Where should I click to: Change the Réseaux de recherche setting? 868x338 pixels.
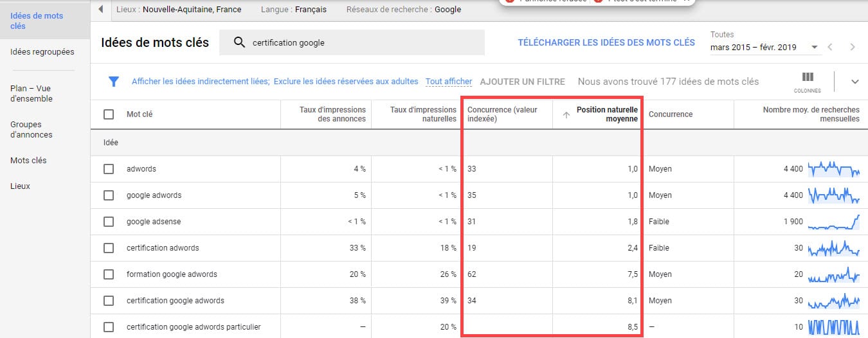[x=404, y=10]
